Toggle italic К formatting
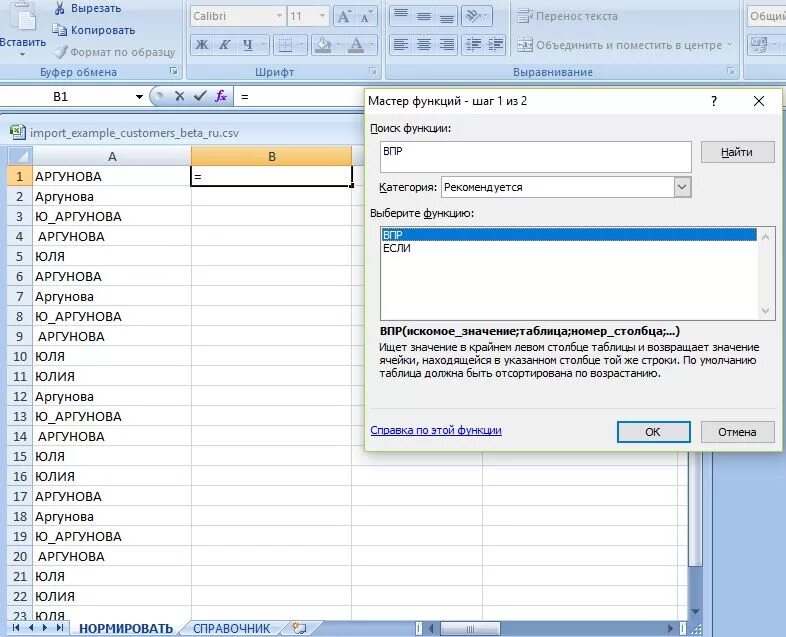Screen dimensions: 786x637 (x=225, y=45)
